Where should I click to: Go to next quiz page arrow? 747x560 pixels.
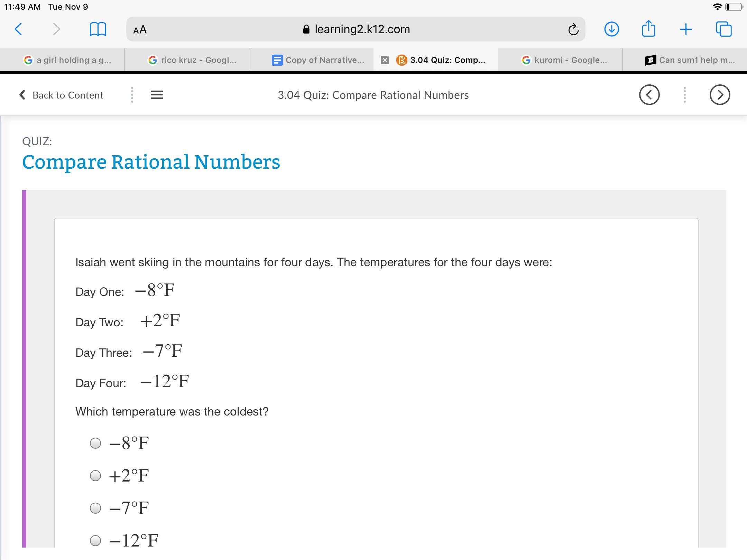pos(720,95)
